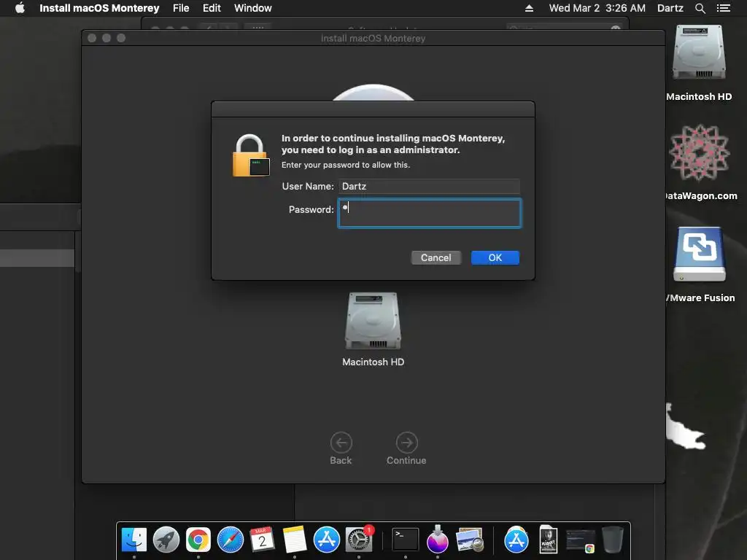Screen dimensions: 747x560
Task: Open the document file in Dock
Action: click(549, 540)
